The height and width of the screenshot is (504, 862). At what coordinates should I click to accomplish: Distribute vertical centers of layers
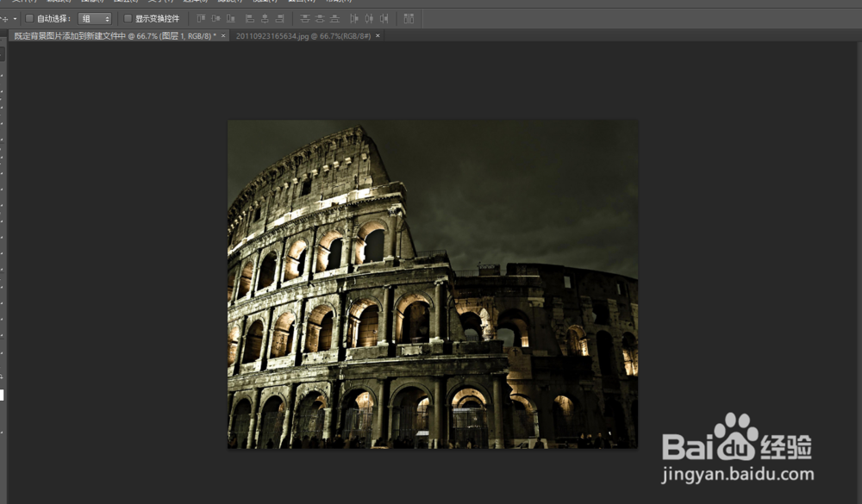pyautogui.click(x=320, y=19)
